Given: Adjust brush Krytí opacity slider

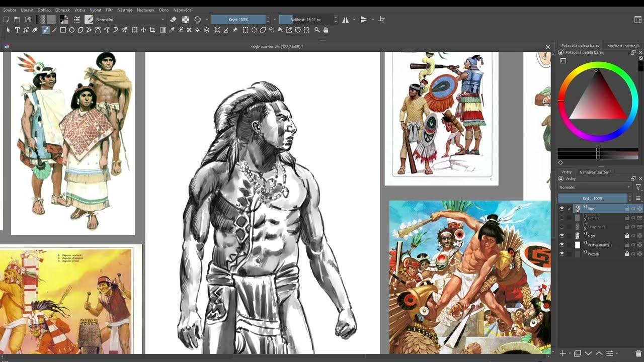Looking at the screenshot, I should pyautogui.click(x=238, y=20).
